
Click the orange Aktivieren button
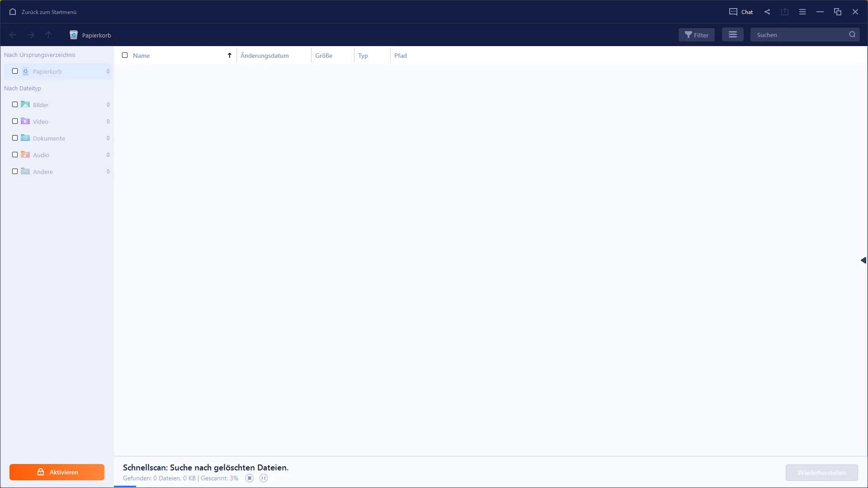tap(57, 472)
